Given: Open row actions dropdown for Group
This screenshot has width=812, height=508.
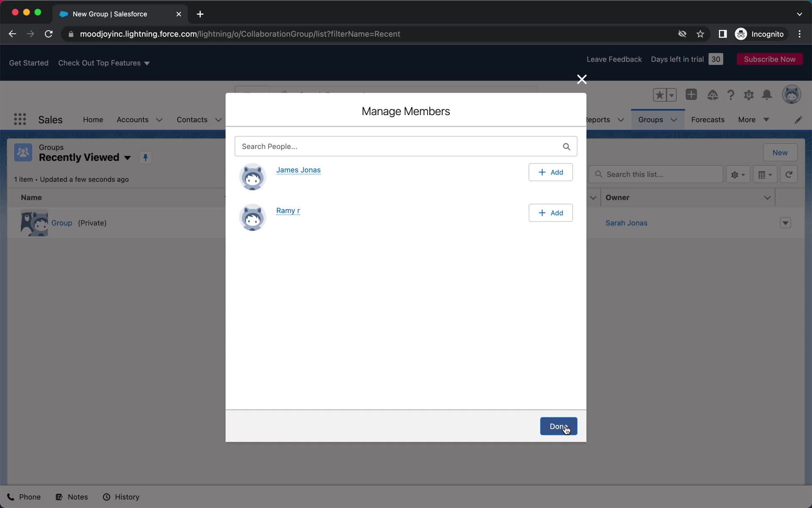Looking at the screenshot, I should click(x=785, y=223).
